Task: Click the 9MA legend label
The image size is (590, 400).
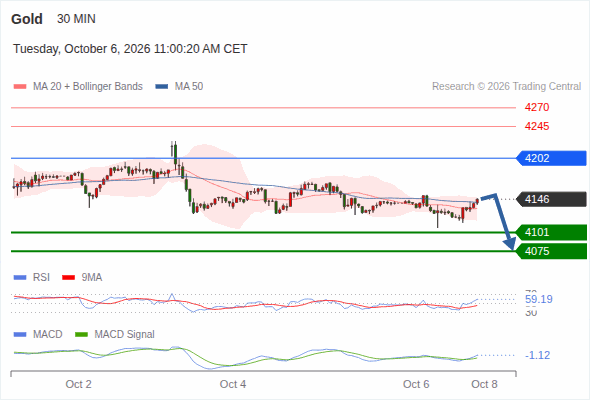Action: tap(92, 278)
